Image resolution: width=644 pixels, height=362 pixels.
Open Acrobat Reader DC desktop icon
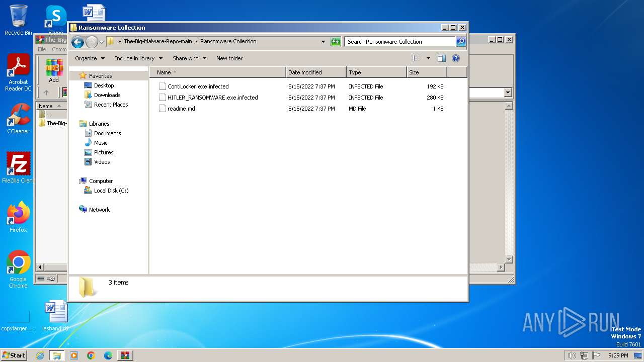[18, 73]
